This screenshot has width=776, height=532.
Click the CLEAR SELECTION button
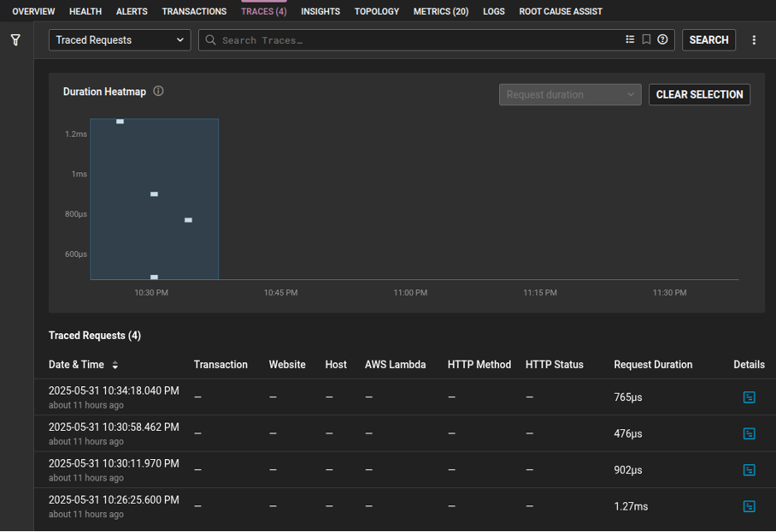pyautogui.click(x=699, y=94)
